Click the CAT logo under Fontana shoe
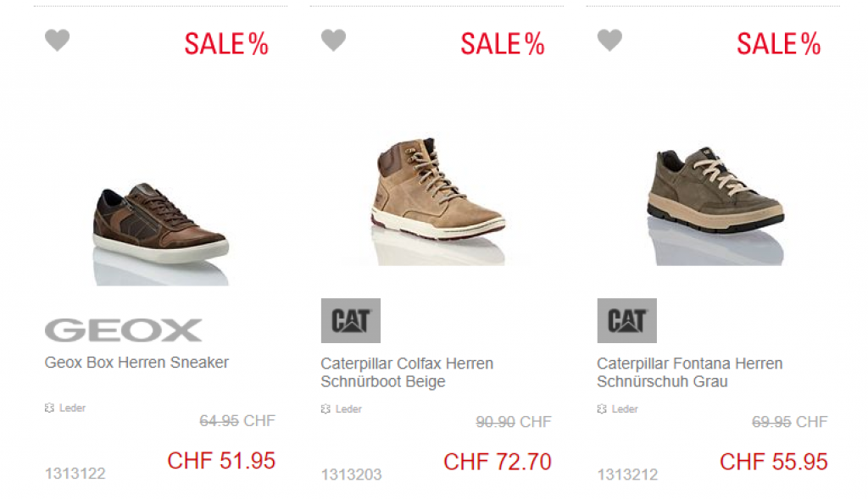The image size is (868, 499). point(626,320)
